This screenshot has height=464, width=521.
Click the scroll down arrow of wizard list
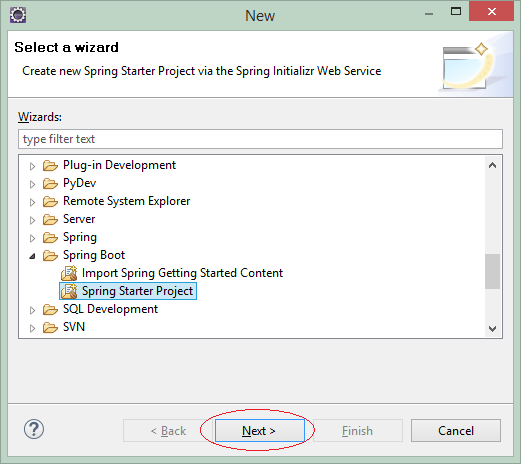[492, 329]
